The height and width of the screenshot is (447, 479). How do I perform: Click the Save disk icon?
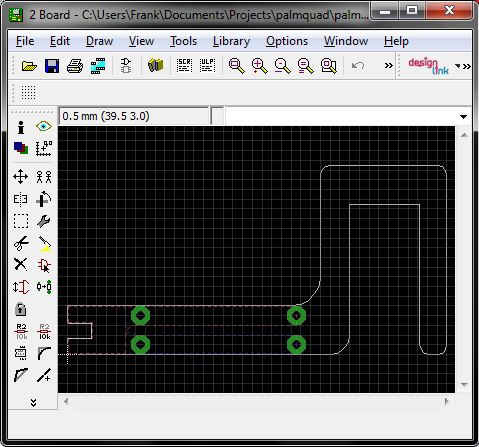click(52, 66)
